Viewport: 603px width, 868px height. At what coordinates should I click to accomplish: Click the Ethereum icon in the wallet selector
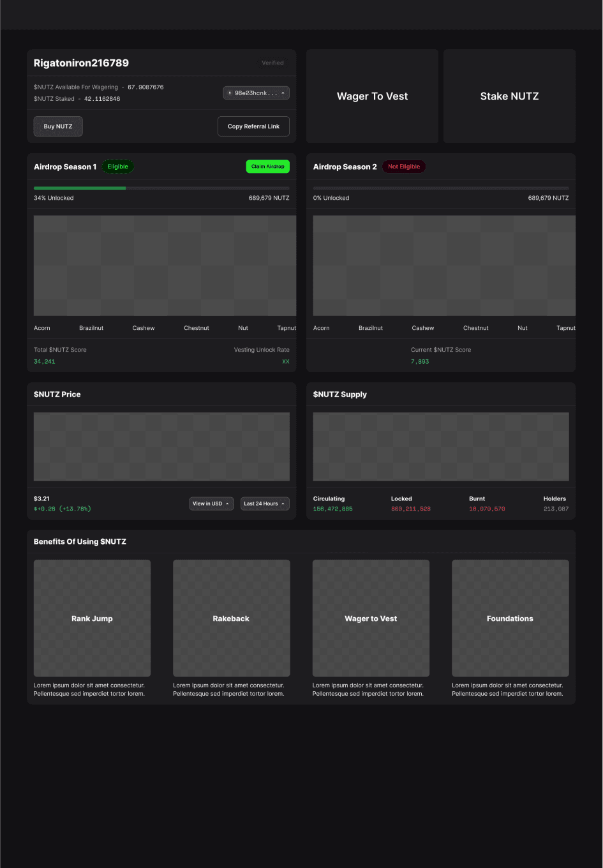230,93
